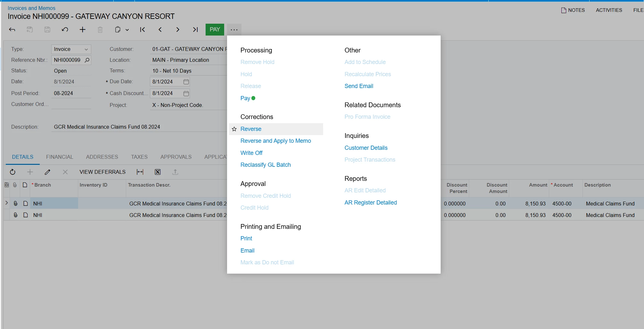Screen dimensions: 644x329
Task: Add a row in the details grid
Action: coord(30,172)
